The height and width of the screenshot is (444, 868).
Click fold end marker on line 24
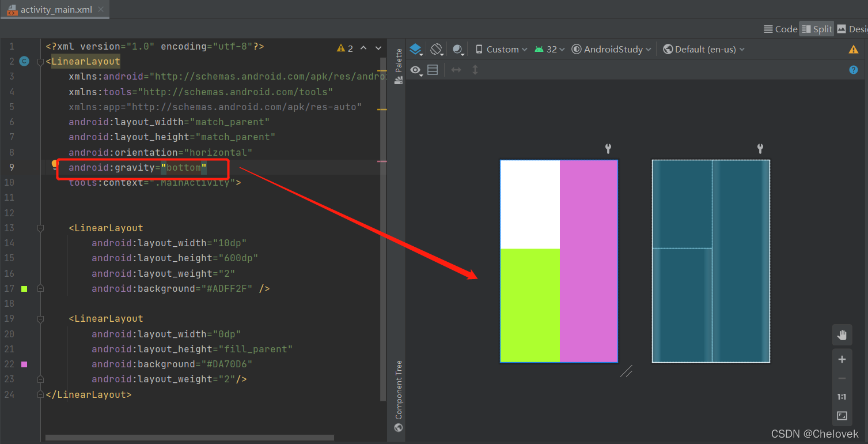point(40,394)
